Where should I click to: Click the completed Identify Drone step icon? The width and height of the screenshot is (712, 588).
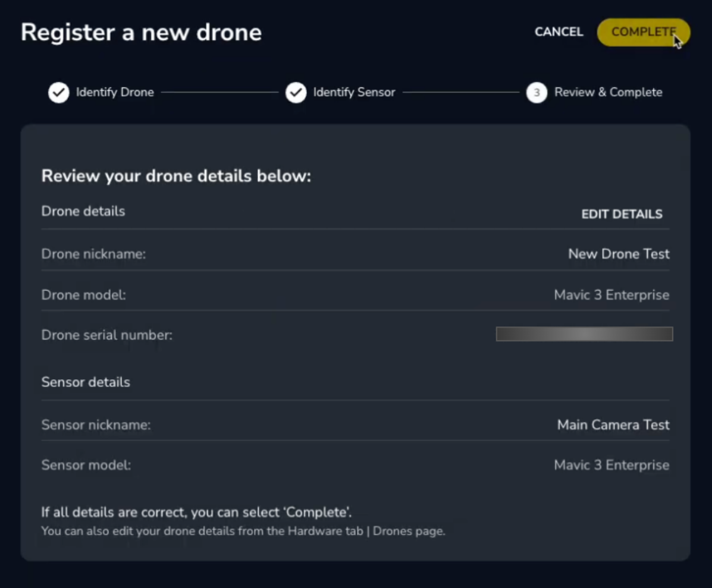58,93
